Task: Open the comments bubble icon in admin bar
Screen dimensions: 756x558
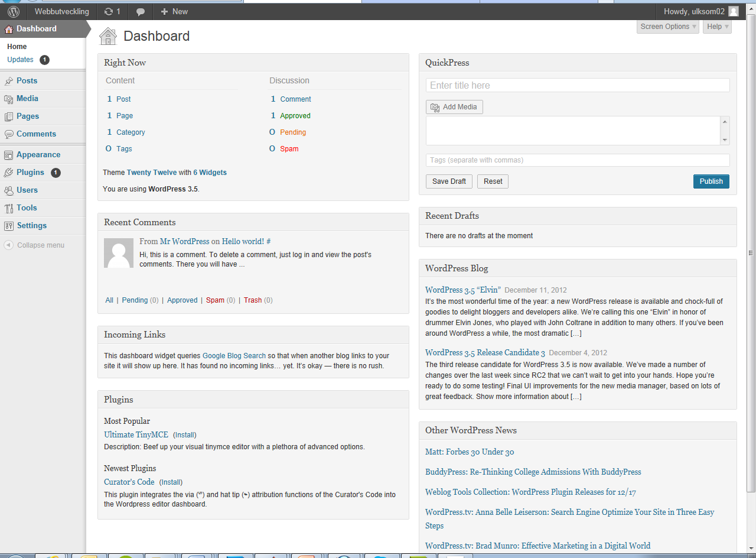Action: pyautogui.click(x=141, y=12)
